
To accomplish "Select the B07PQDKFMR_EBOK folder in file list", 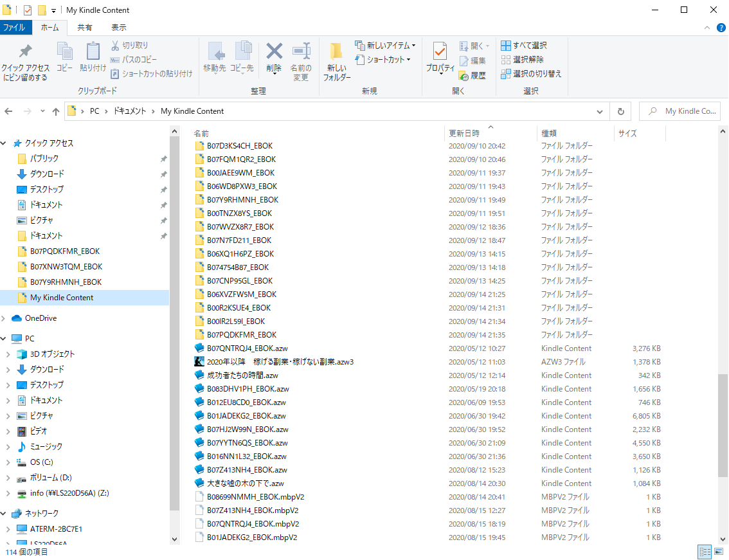I will pyautogui.click(x=242, y=335).
